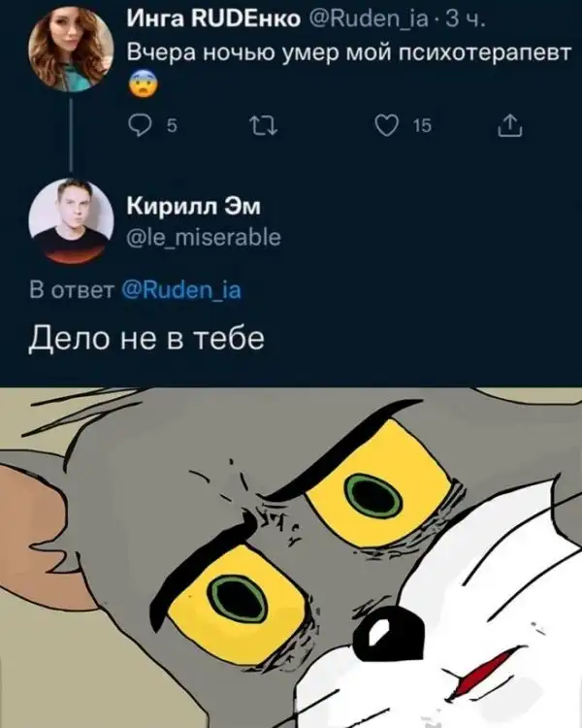
Task: Open Кирилл Эм's profile avatar
Action: point(71,221)
